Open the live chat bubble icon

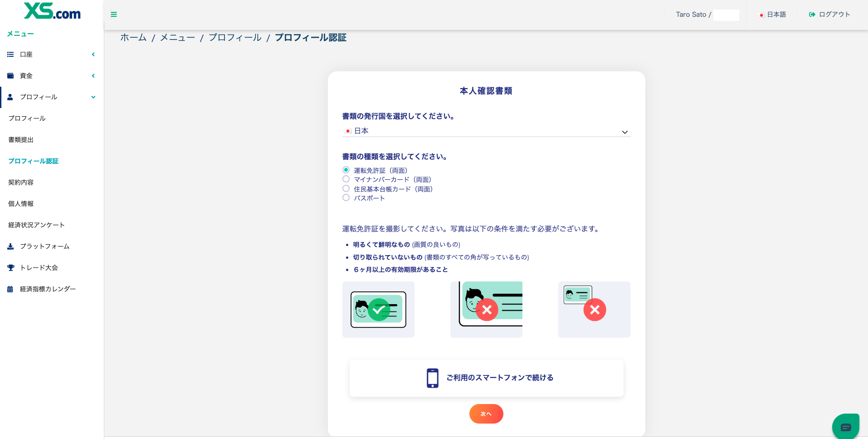846,427
